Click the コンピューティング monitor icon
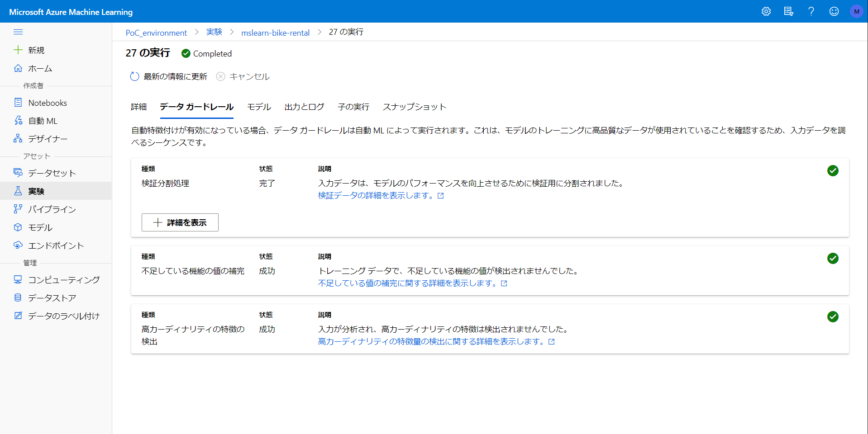This screenshot has width=868, height=434. [x=18, y=279]
